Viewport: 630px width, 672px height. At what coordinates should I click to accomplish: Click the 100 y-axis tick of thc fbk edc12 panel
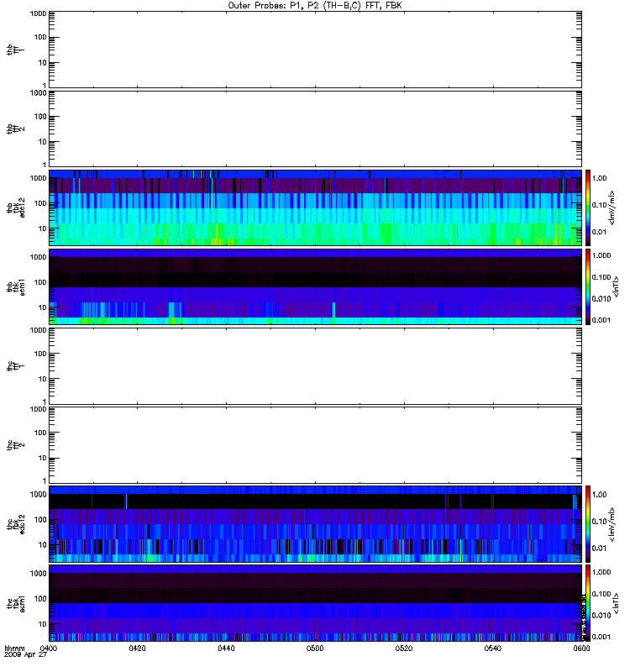(x=40, y=520)
